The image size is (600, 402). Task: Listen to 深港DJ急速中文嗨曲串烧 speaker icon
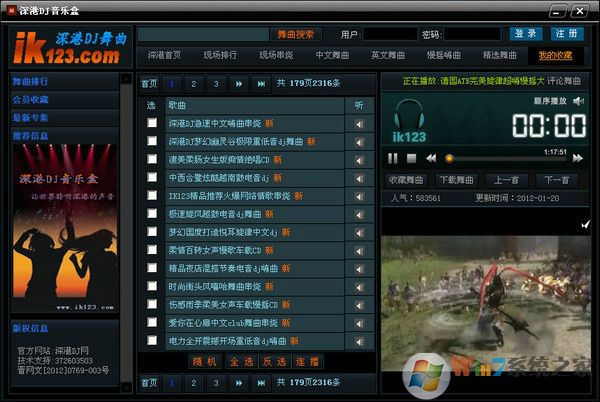(x=359, y=124)
